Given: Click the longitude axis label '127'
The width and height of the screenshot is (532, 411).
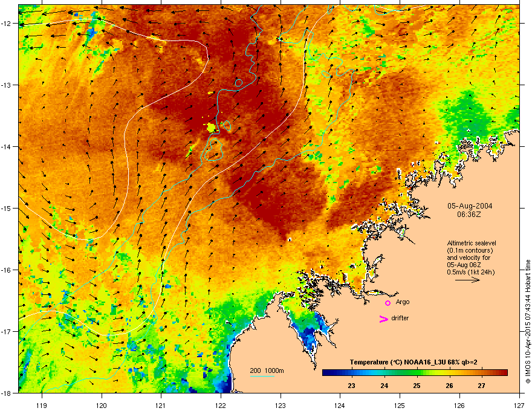Looking at the screenshot, I should pos(519,405).
